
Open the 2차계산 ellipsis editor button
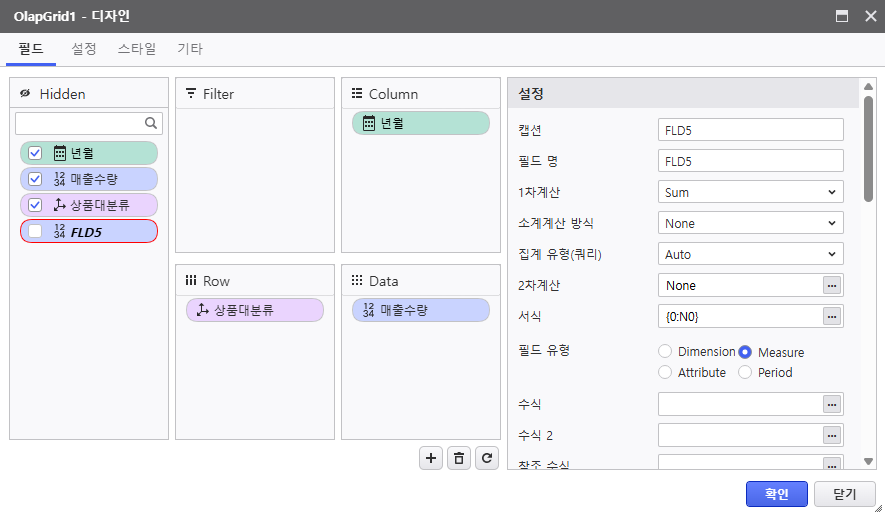coord(831,286)
